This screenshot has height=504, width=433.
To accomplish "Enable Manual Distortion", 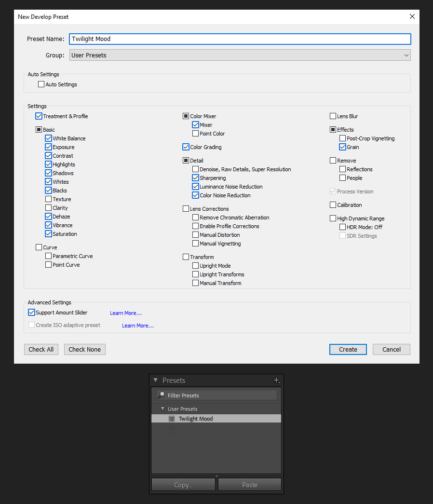I will [195, 235].
